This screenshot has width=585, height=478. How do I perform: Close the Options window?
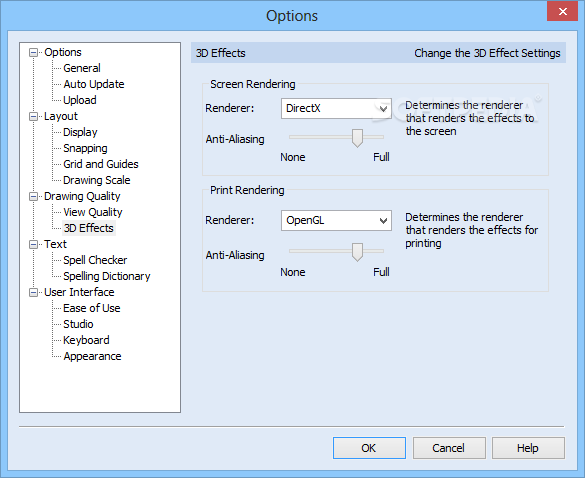[563, 12]
